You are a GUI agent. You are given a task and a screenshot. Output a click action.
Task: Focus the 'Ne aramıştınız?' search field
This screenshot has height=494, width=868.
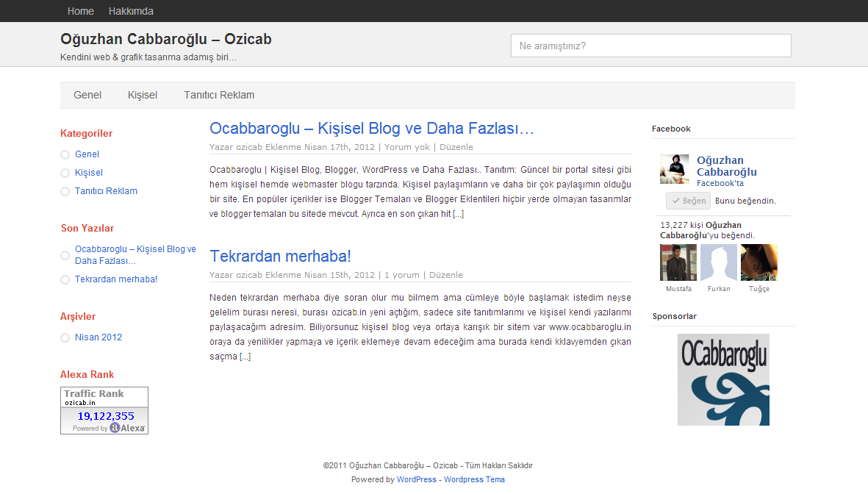pyautogui.click(x=651, y=46)
